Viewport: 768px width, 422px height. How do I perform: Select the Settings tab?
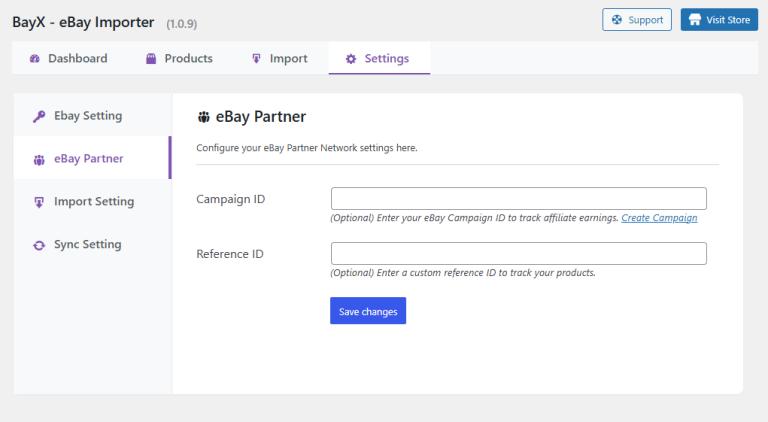point(379,58)
